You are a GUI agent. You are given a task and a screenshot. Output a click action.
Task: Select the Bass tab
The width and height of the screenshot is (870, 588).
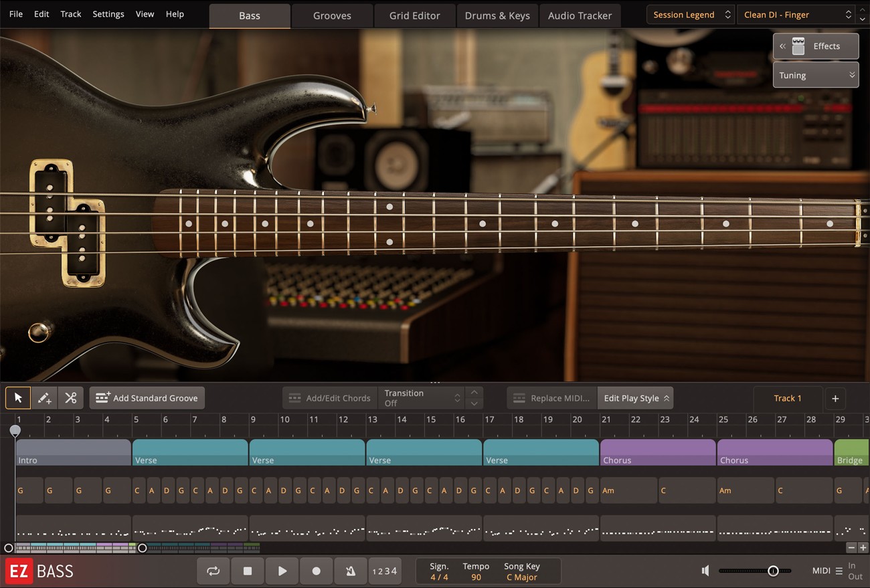pyautogui.click(x=250, y=16)
